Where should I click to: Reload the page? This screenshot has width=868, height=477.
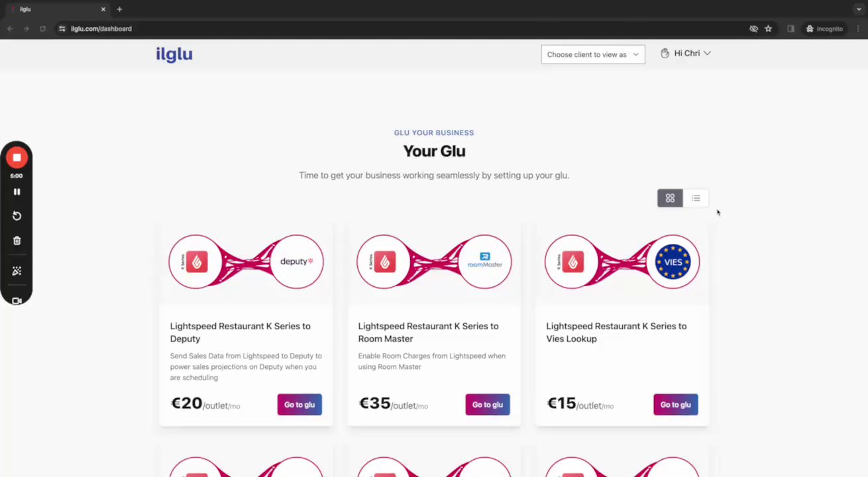tap(42, 28)
